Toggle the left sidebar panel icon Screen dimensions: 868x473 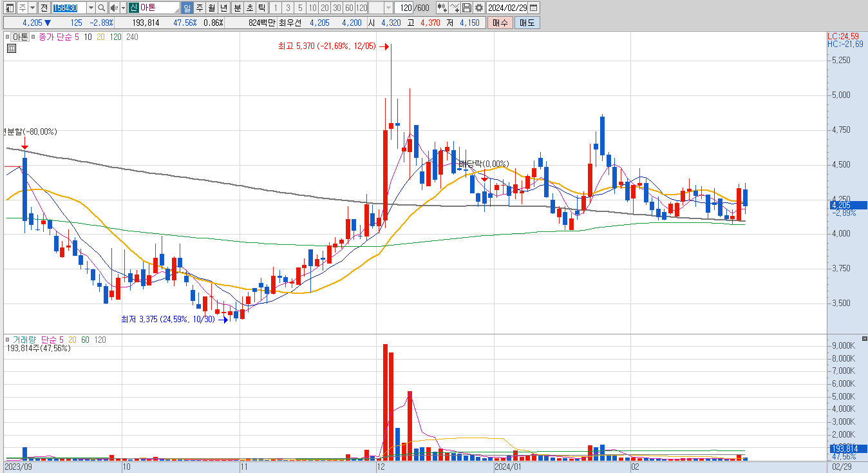point(8,8)
